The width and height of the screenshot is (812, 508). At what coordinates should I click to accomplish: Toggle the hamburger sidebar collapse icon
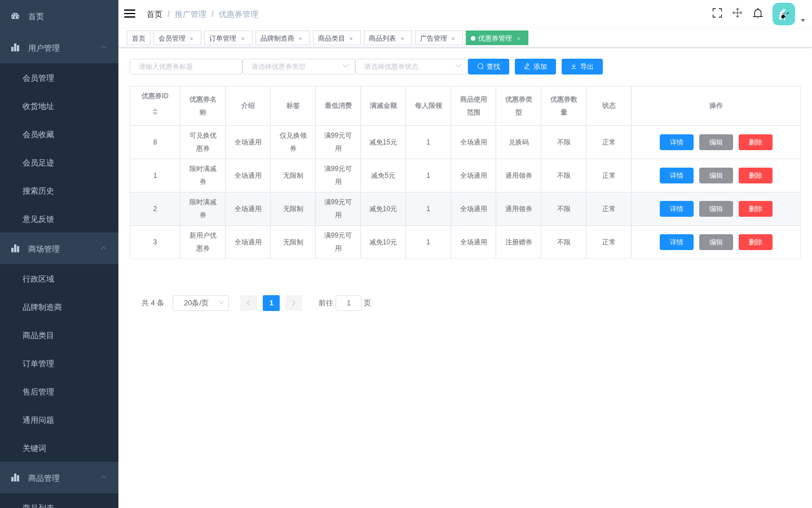click(x=130, y=14)
